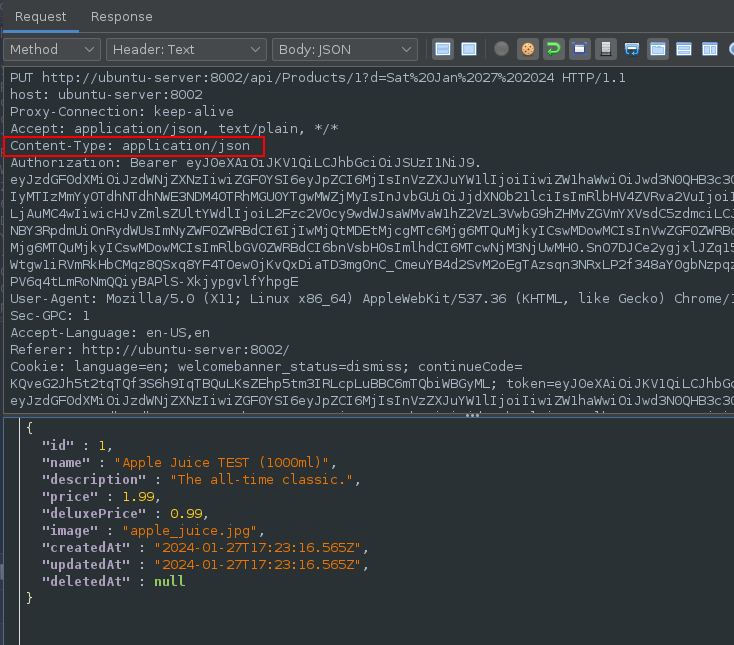Click the host: ubuntu-server:8002 header line
734x645 pixels.
point(106,95)
